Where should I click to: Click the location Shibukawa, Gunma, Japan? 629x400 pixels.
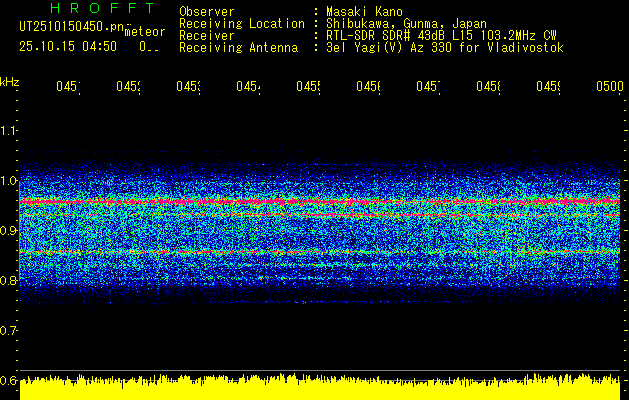406,24
